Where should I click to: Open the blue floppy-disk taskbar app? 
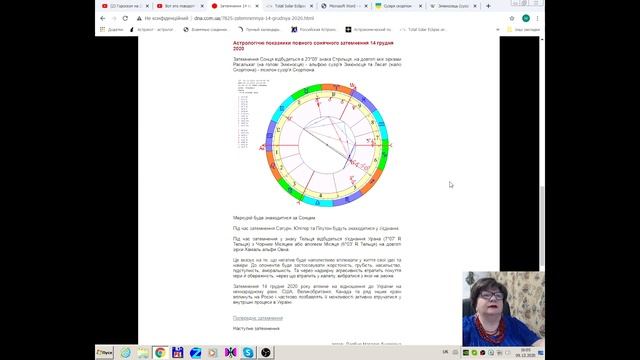(178, 352)
